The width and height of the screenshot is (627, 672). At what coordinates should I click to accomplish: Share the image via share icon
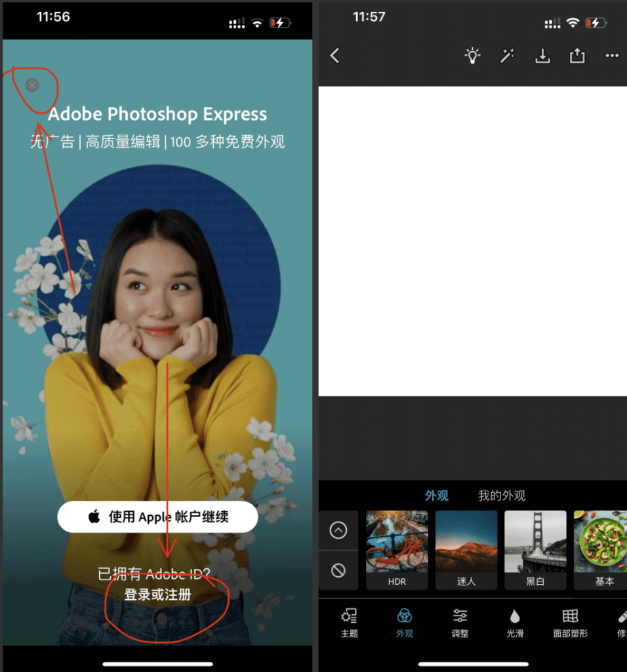point(577,56)
